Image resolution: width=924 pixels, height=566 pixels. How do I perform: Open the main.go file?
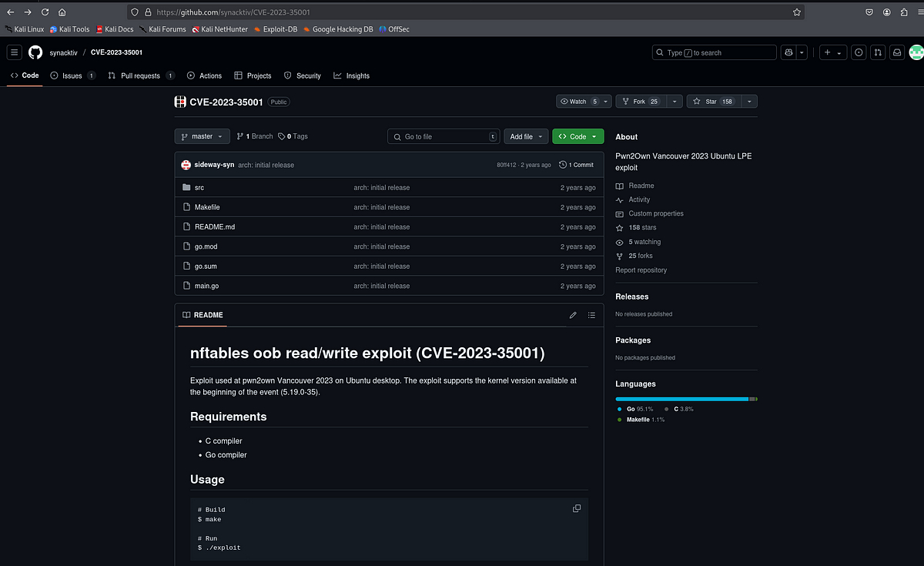pos(206,286)
